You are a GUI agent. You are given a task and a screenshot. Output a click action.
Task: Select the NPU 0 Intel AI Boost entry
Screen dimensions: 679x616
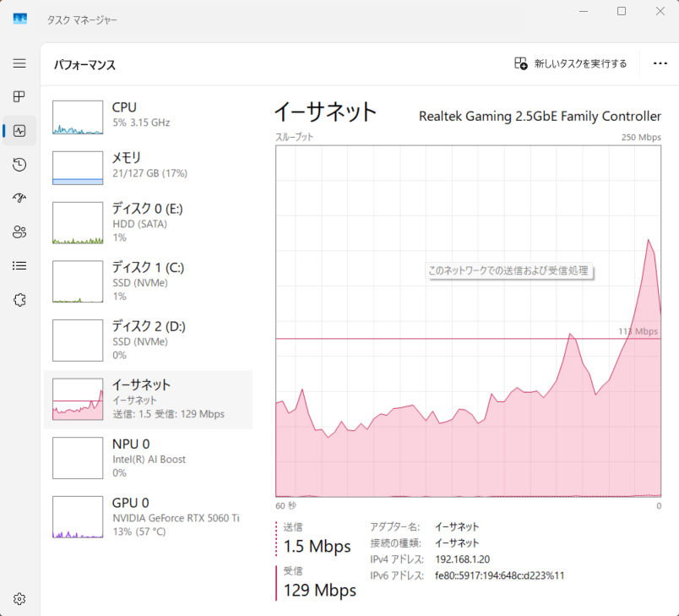pyautogui.click(x=148, y=458)
